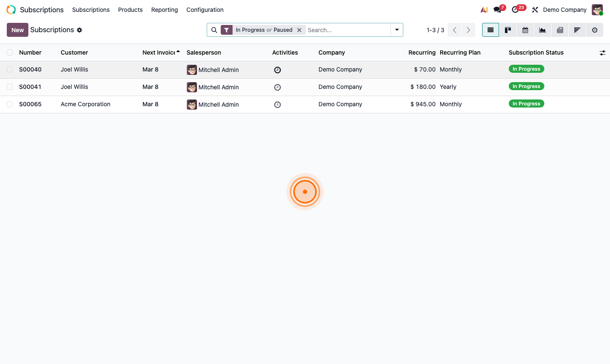Viewport: 610px width, 364px height.
Task: Select all rows with header checkbox
Action: 10,52
